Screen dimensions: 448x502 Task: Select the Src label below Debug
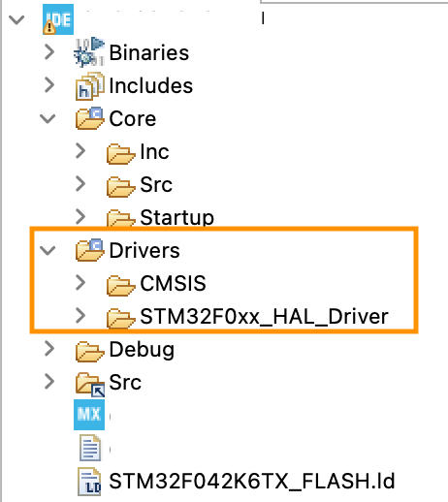[x=125, y=382]
